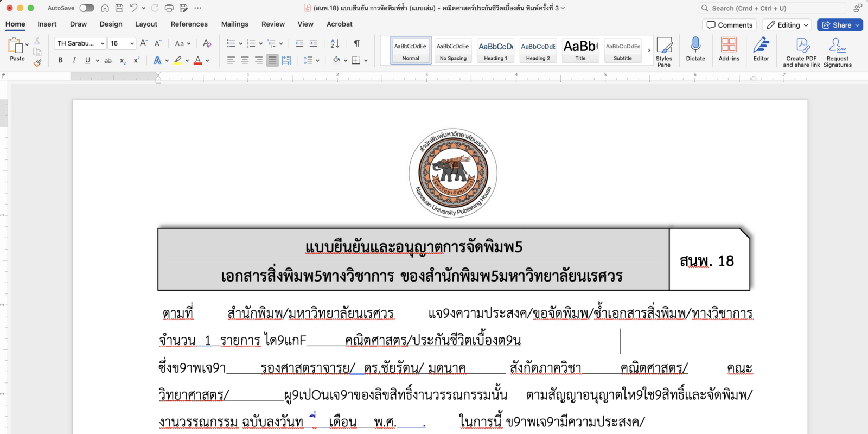
Task: Go to the References tab
Action: click(x=189, y=24)
